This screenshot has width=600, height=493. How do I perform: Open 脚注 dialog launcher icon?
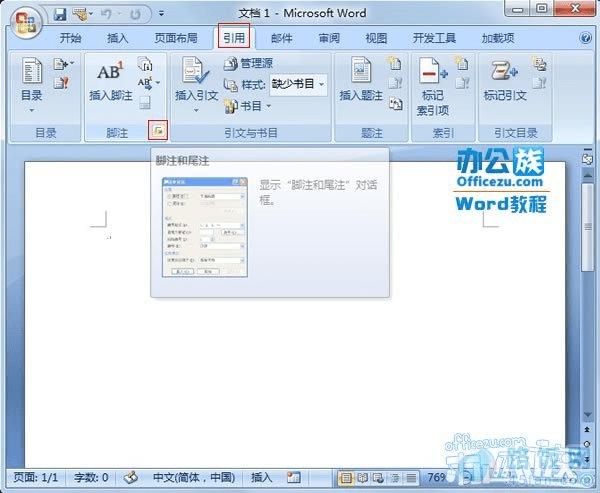158,131
